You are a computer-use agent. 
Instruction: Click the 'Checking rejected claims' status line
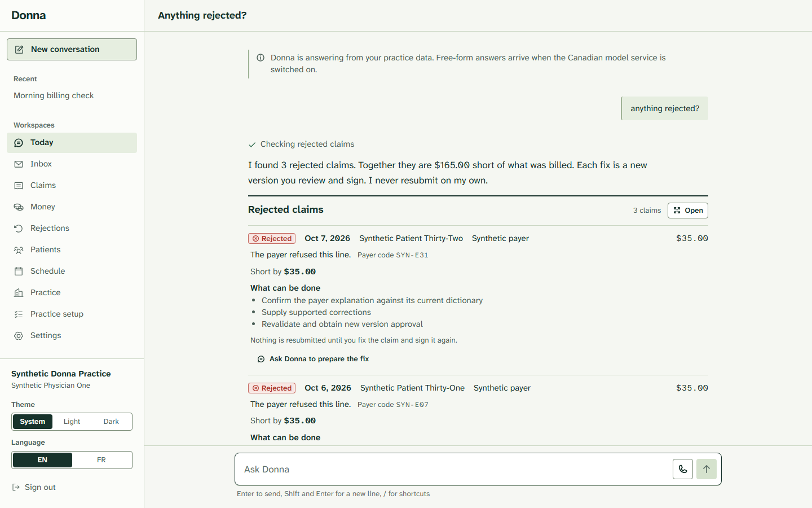coord(301,144)
